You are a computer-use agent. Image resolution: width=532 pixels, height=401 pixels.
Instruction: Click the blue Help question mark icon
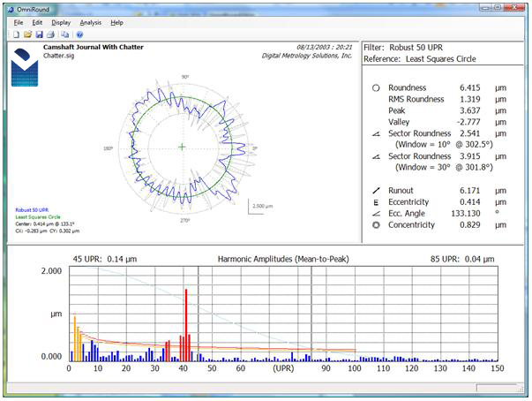pos(79,34)
